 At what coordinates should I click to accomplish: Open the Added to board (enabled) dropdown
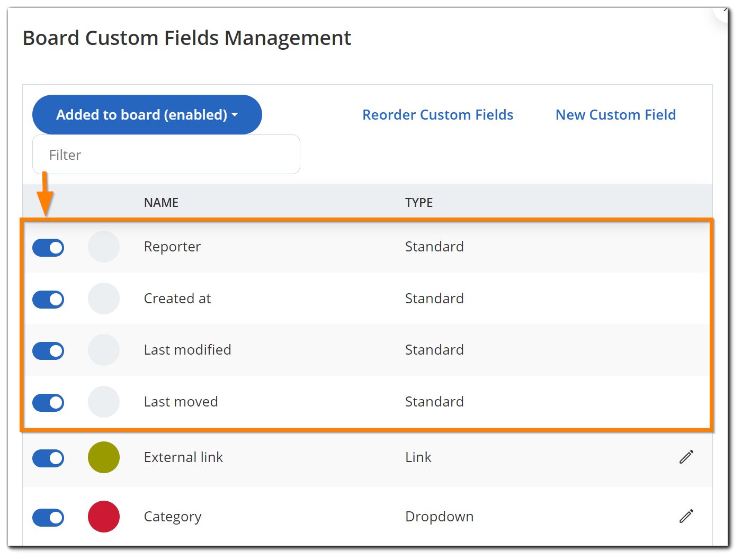click(x=147, y=115)
